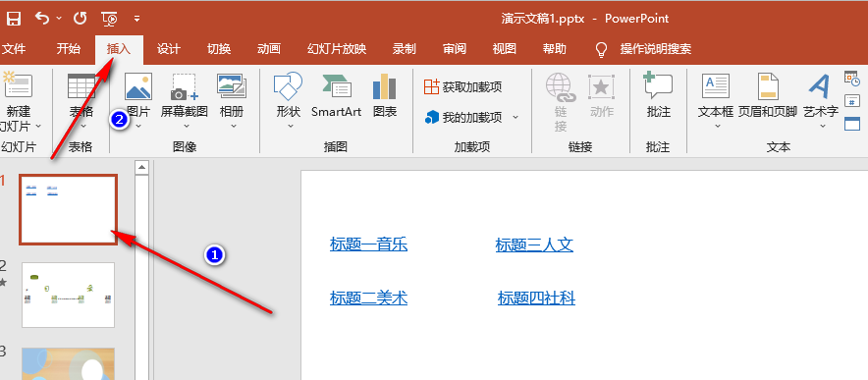
Task: Go to the 幻灯片放映 tab
Action: click(x=337, y=49)
